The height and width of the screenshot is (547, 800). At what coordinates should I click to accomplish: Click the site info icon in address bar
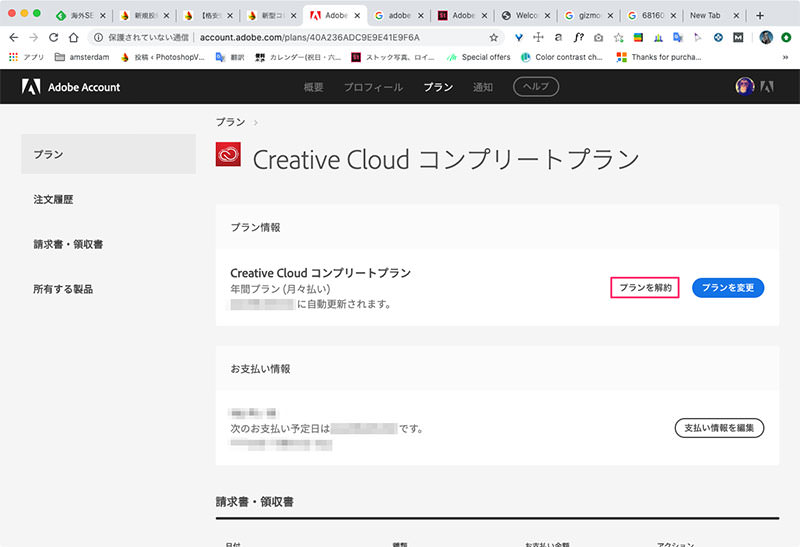(98, 37)
